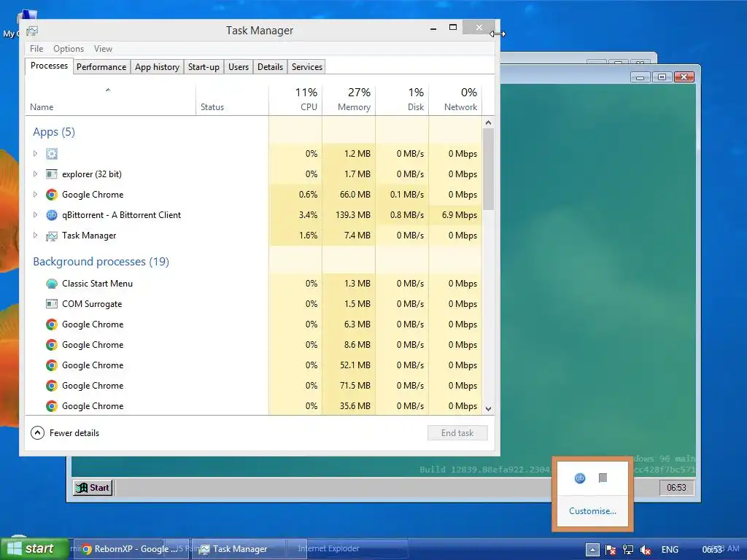
Task: Click the 139.3 MB memory cell
Action: (x=349, y=215)
